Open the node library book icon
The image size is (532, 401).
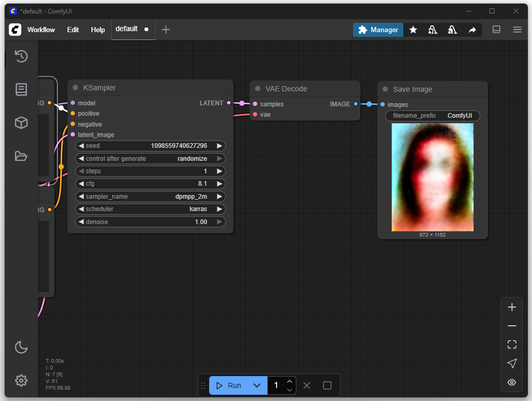21,89
